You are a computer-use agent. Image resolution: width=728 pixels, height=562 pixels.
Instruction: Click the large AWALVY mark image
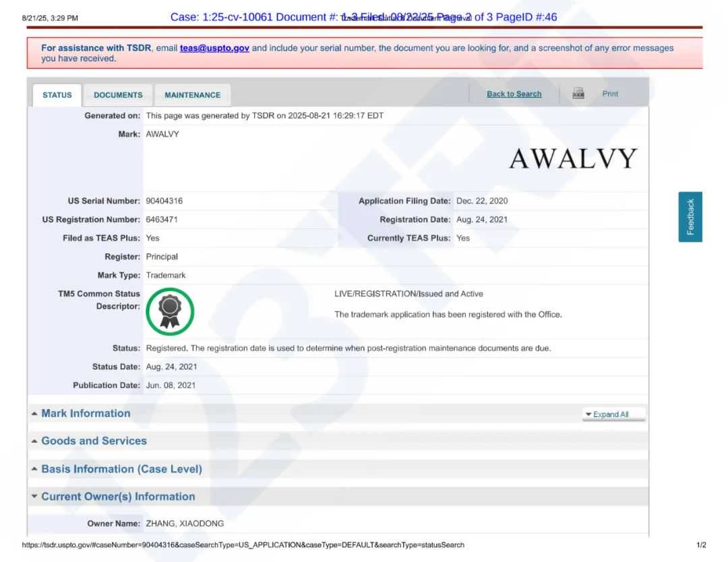pos(573,159)
